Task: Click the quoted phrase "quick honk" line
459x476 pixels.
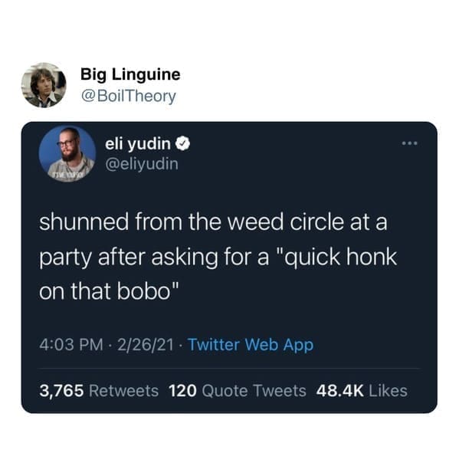Action: [x=218, y=258]
